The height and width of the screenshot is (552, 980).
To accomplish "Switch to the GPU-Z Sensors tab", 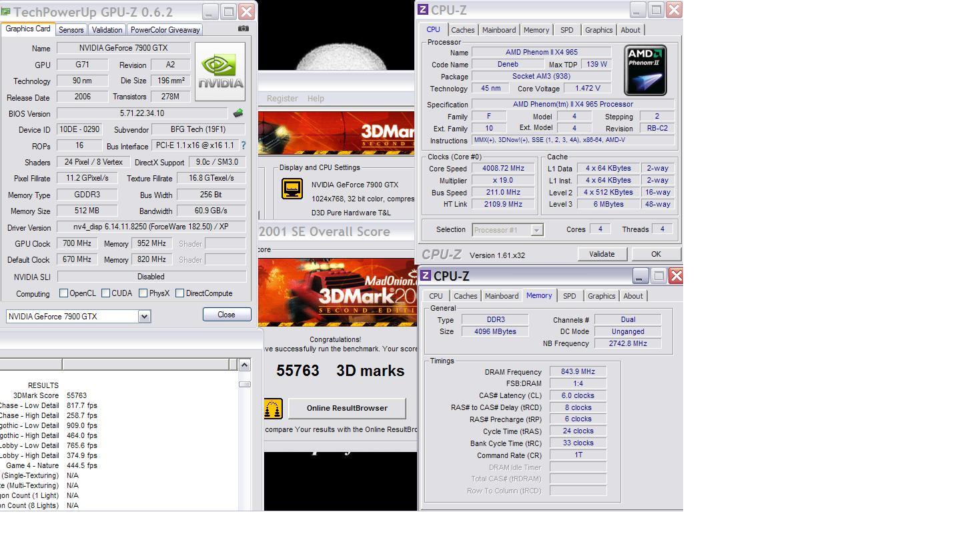I will 71,30.
